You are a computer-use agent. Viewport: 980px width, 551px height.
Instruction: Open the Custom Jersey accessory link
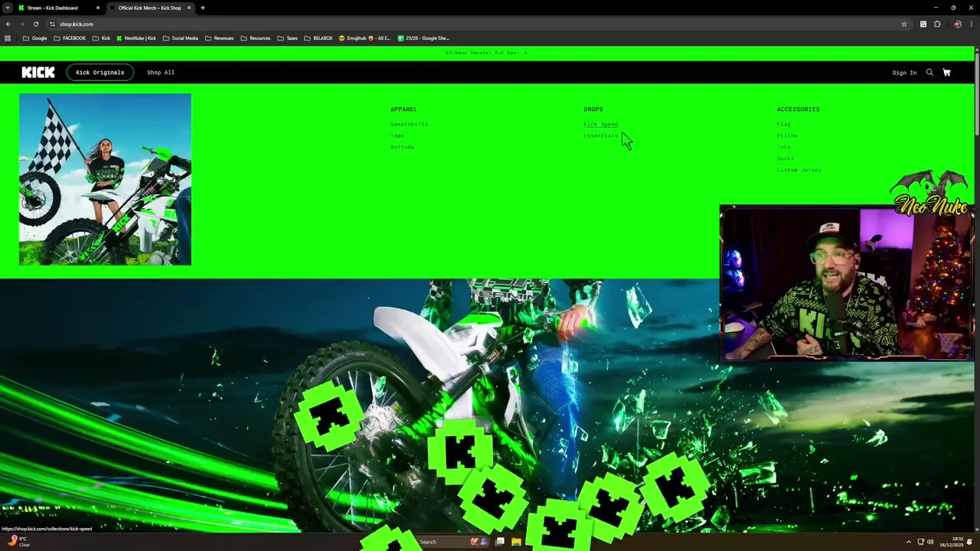tap(799, 170)
